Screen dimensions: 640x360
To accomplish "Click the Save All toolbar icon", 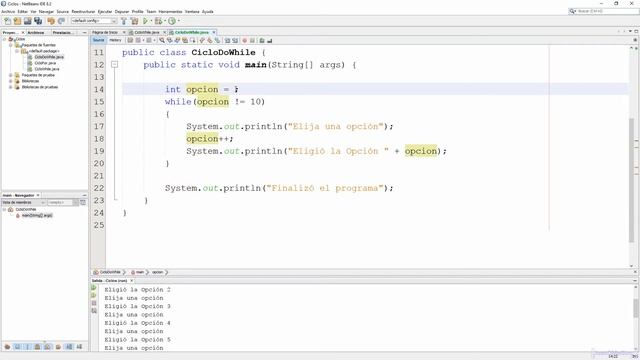I will point(38,21).
